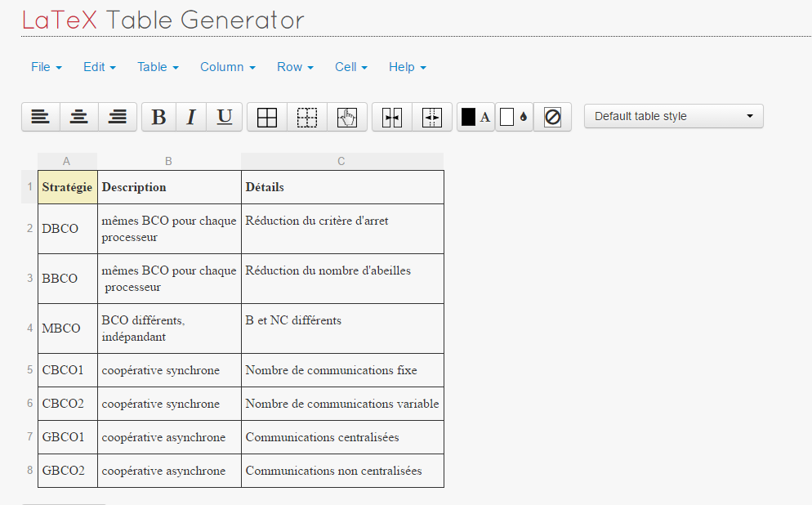This screenshot has width=812, height=505.
Task: Clear cell formatting with the prohibition icon
Action: coord(552,116)
